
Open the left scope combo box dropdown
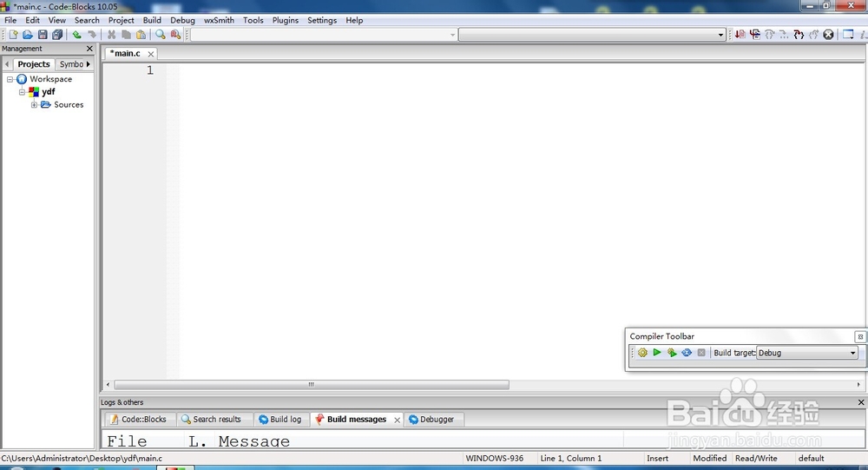(324, 35)
